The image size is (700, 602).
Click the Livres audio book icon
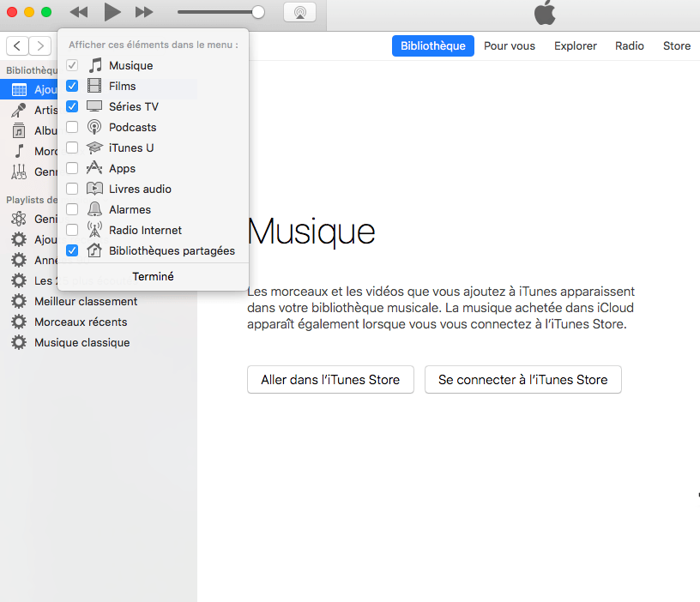94,189
